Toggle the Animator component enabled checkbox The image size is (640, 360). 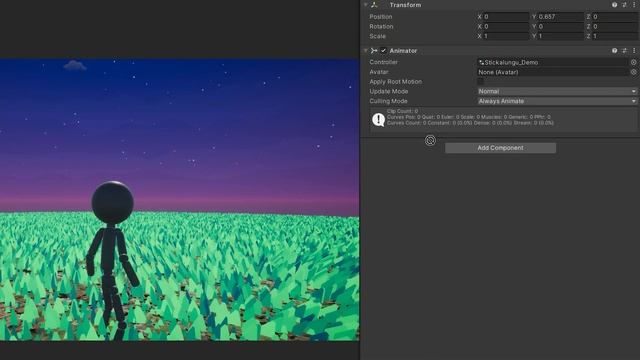383,51
